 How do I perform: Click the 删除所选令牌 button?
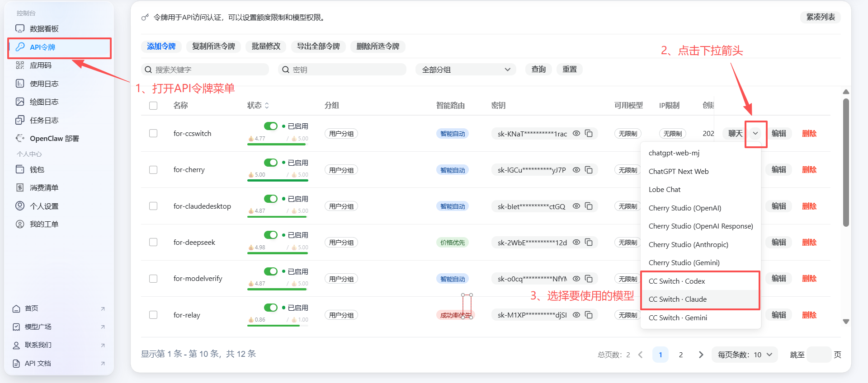[x=378, y=46]
